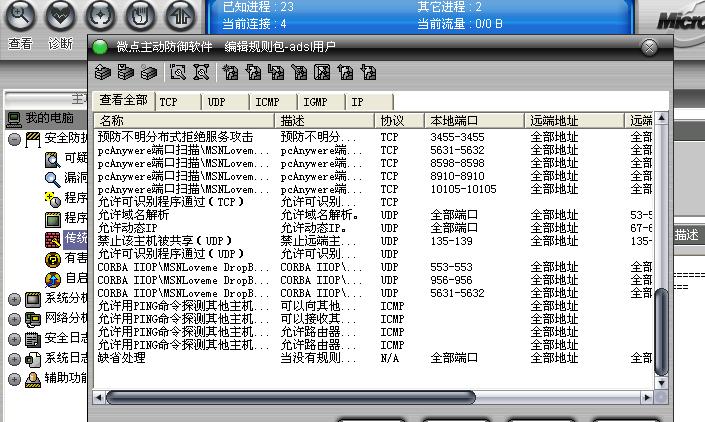The width and height of the screenshot is (705, 422).
Task: Click the new rule icon with sparkle
Action: point(231,72)
